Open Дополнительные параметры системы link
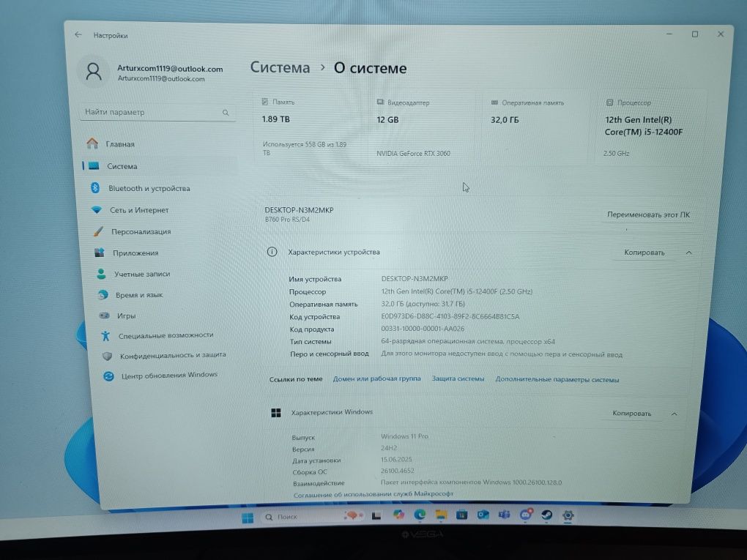 (x=557, y=379)
